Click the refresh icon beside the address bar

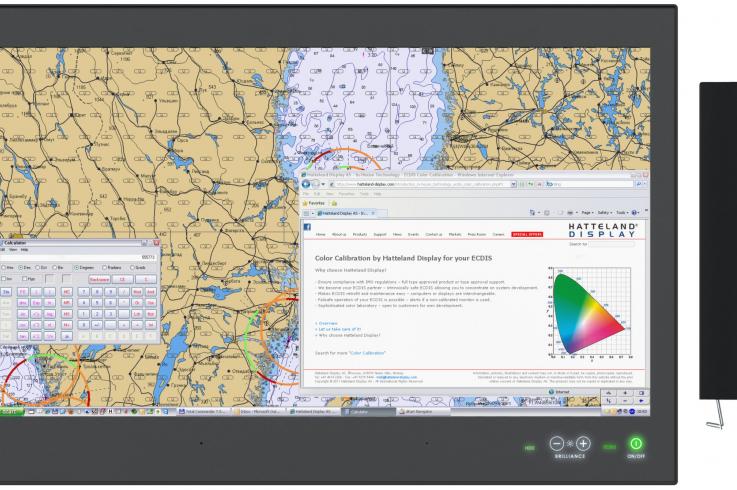[531, 184]
